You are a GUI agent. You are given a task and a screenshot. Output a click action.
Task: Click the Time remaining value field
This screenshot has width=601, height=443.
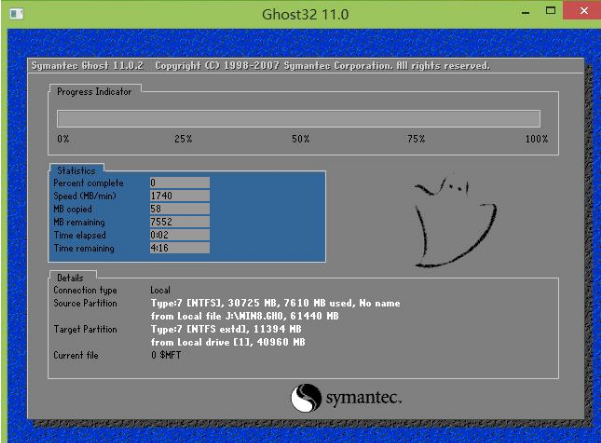[178, 248]
